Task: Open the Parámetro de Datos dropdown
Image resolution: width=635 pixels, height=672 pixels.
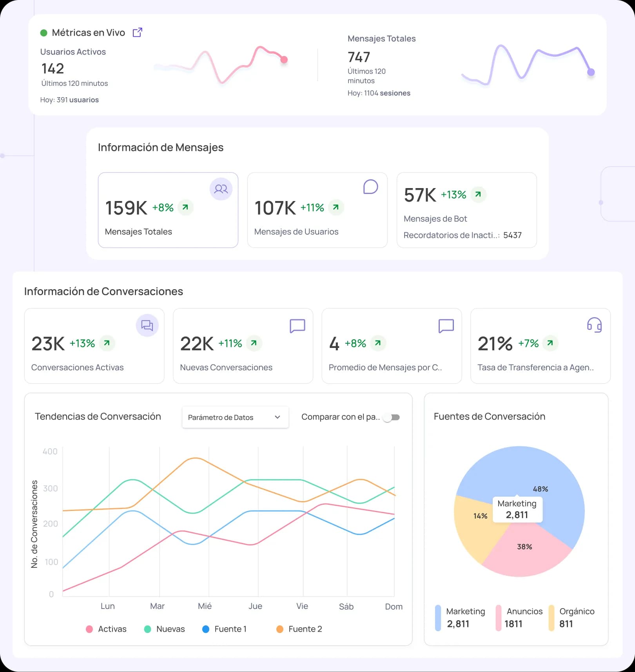Action: tap(235, 417)
